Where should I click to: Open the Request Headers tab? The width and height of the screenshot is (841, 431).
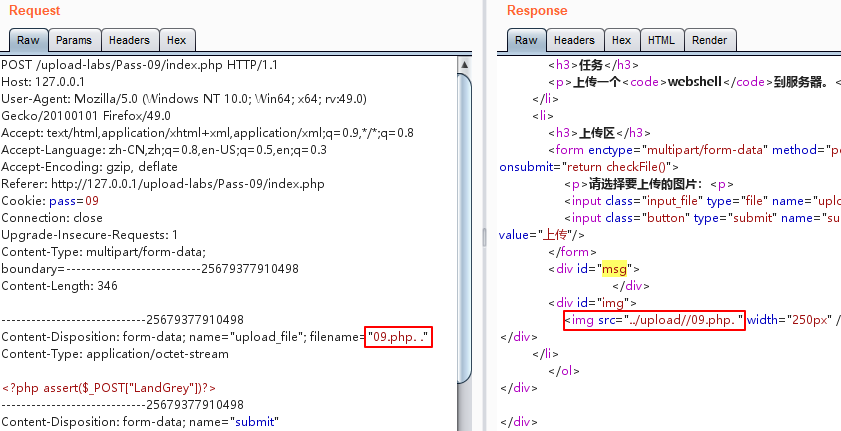coord(129,40)
